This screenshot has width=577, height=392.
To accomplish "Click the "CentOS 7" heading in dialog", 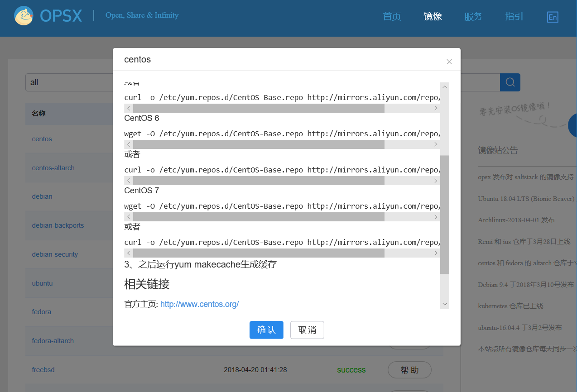I will click(x=142, y=191).
